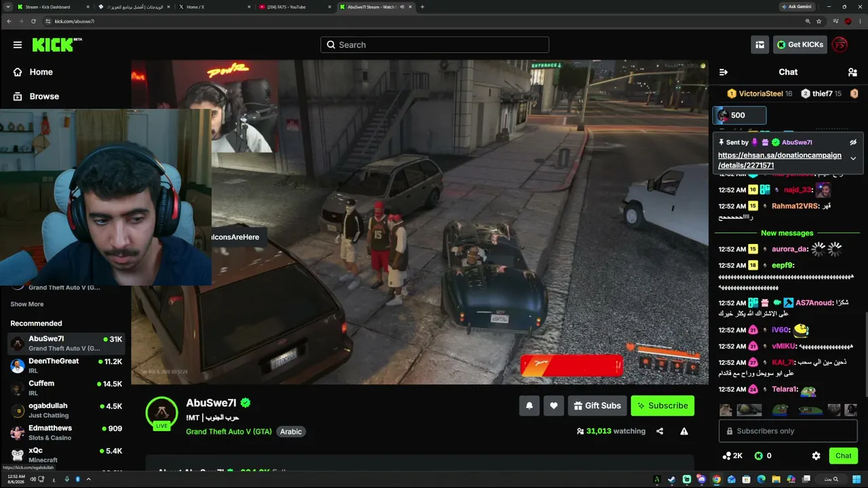Expand Show More followed channels
Viewport: 868px width, 488px height.
tap(27, 304)
